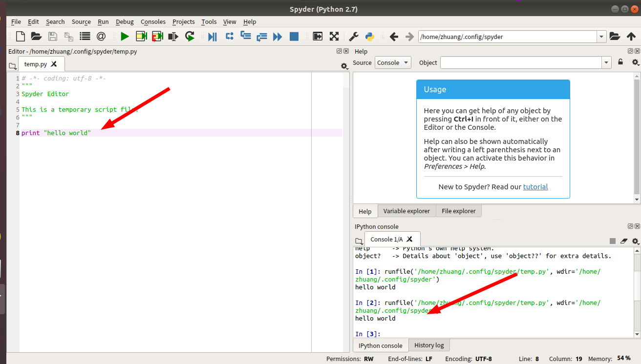Click the print "hello world" code line

56,133
